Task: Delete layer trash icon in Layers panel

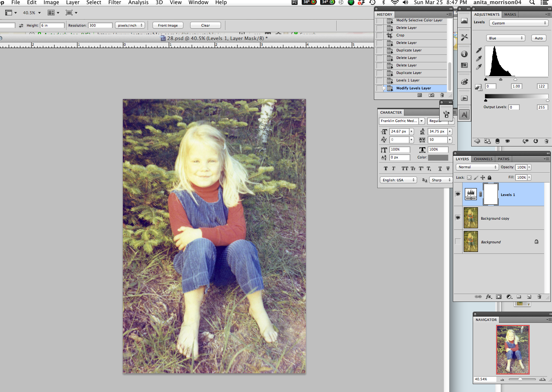Action: point(539,297)
